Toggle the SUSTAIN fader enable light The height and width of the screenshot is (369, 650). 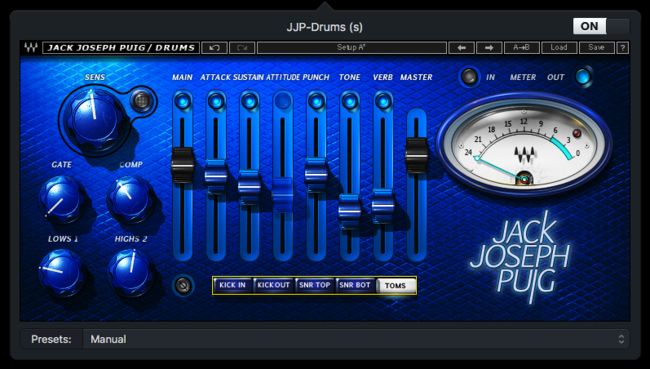pos(250,101)
